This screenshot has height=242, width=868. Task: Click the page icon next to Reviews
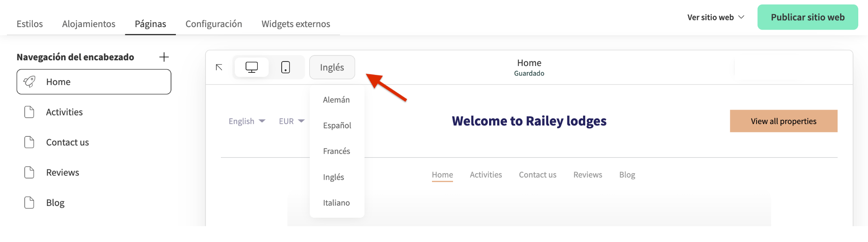29,172
